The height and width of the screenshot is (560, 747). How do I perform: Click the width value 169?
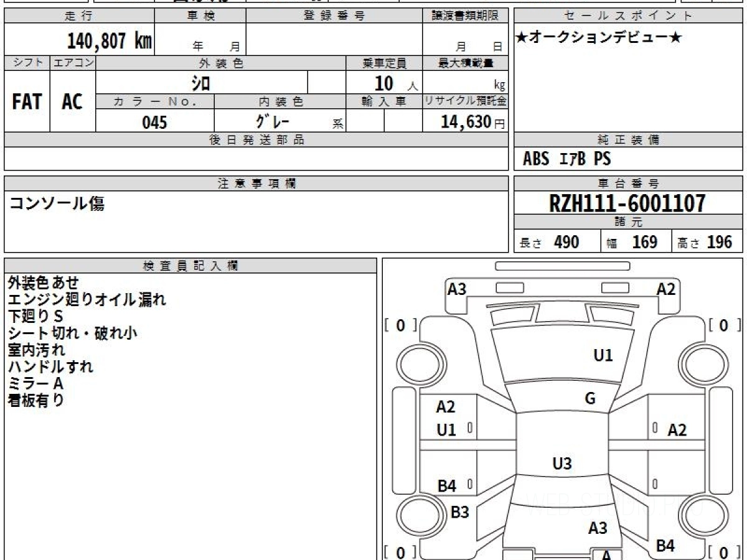pos(645,242)
